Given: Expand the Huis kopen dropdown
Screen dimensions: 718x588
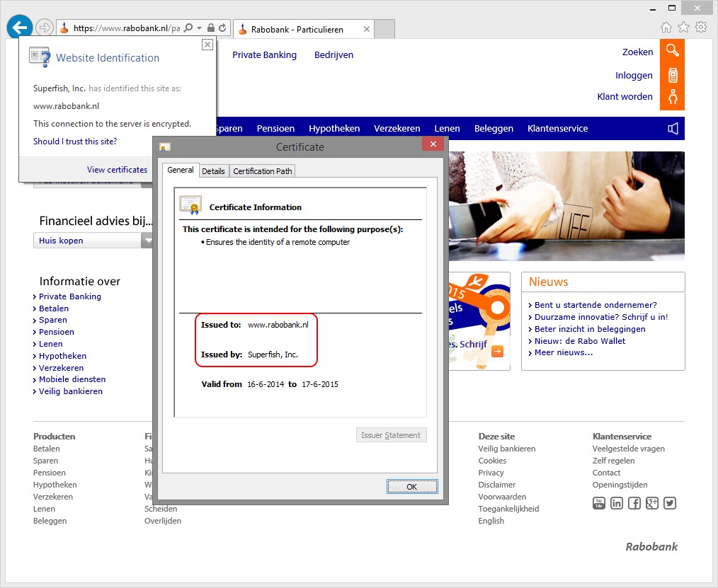Looking at the screenshot, I should 147,241.
